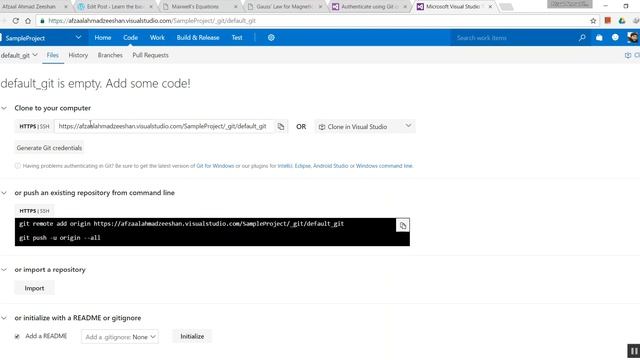Open the Build & Release menu

point(198,38)
